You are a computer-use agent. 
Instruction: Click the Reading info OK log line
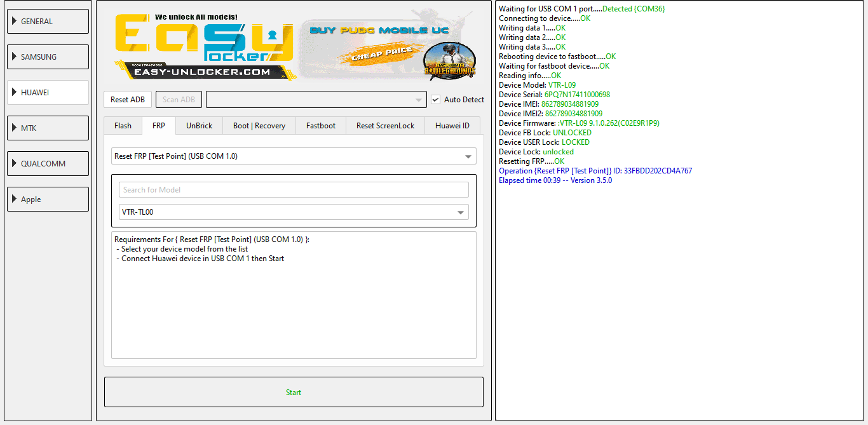530,76
